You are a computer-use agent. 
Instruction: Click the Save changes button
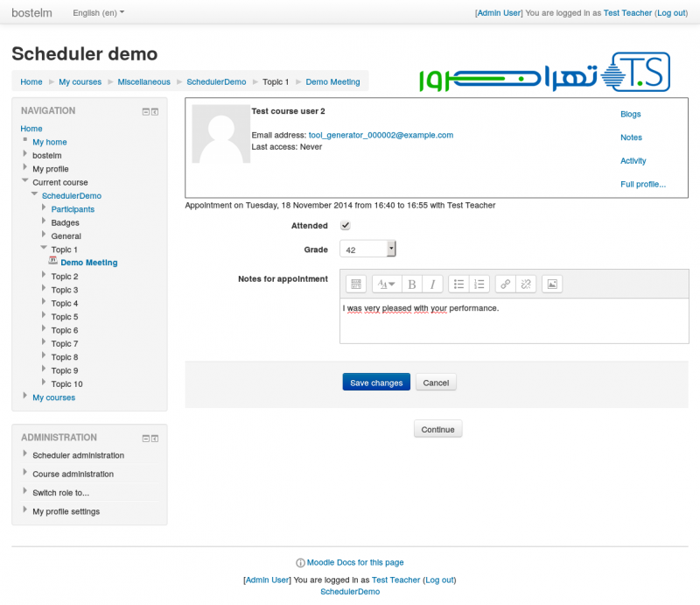pos(376,383)
